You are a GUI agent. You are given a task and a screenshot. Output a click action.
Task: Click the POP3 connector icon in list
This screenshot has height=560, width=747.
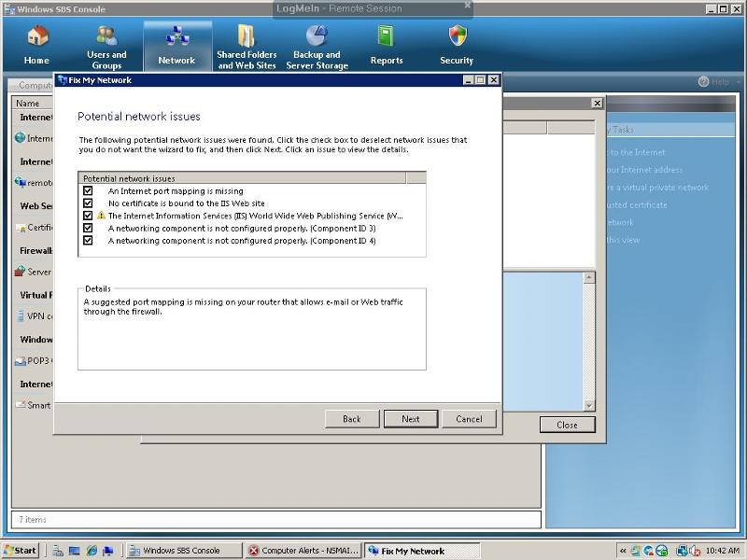tap(21, 361)
